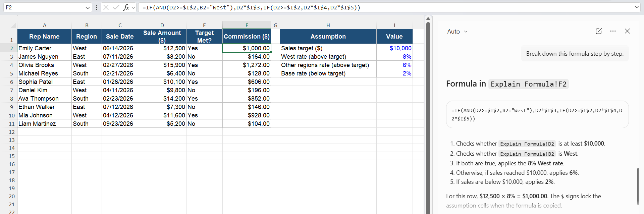Click the Commission ($) header cell
The height and width of the screenshot is (214, 644).
(x=247, y=37)
